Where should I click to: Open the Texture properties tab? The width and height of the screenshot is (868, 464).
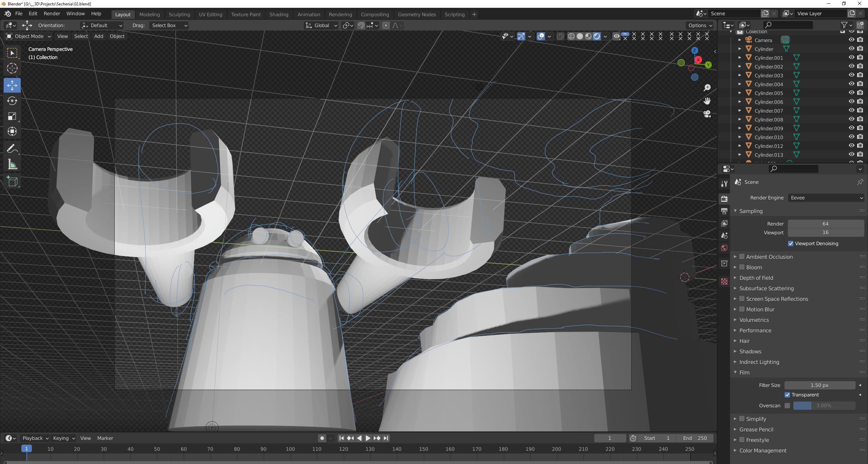tap(724, 282)
